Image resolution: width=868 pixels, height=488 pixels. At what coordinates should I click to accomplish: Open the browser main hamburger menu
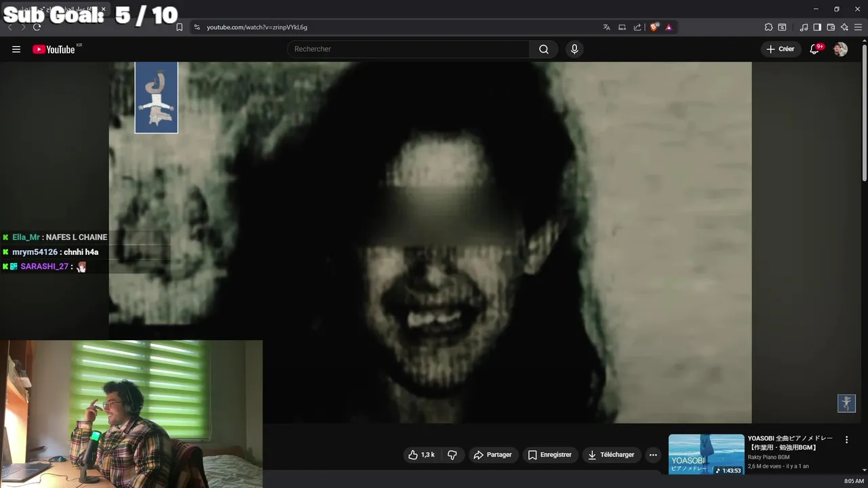pyautogui.click(x=858, y=27)
